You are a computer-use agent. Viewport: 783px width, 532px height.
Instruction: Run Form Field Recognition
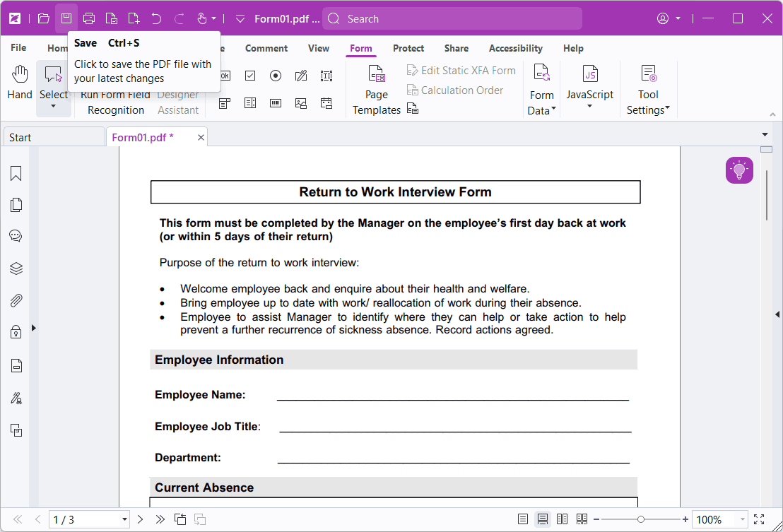click(x=115, y=101)
